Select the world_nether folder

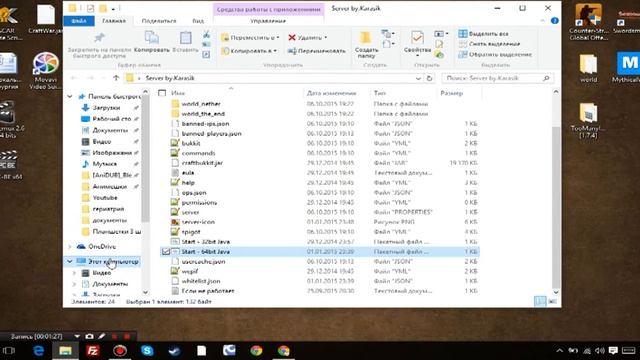pos(201,104)
